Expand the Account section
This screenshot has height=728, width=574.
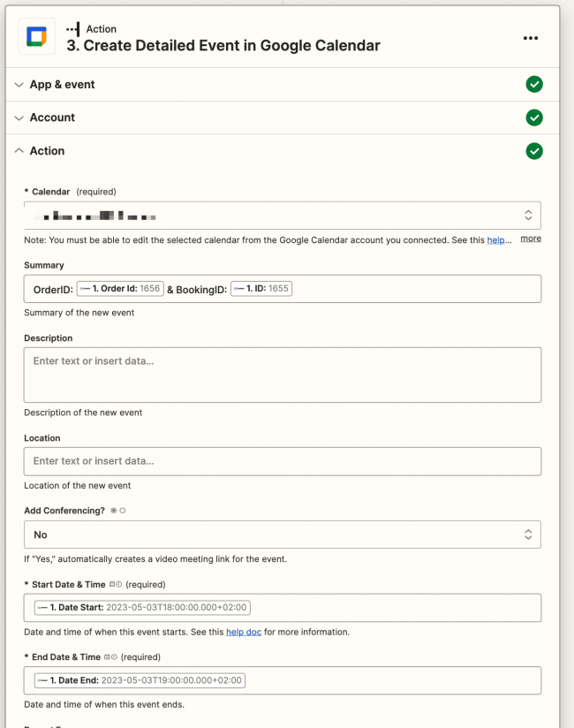point(52,118)
